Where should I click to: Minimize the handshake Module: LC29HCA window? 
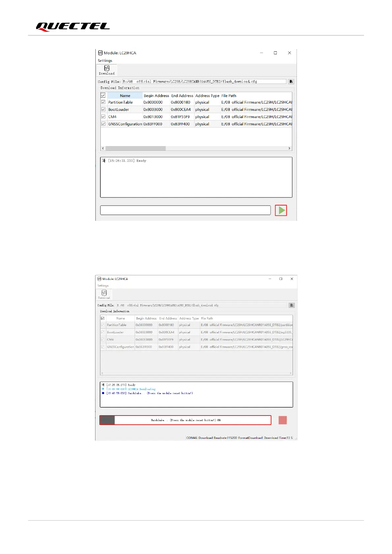pyautogui.click(x=270, y=279)
